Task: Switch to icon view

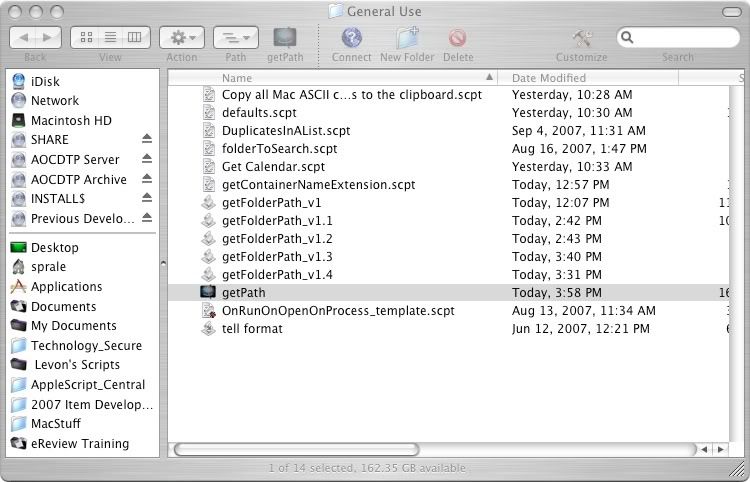Action: [86, 38]
